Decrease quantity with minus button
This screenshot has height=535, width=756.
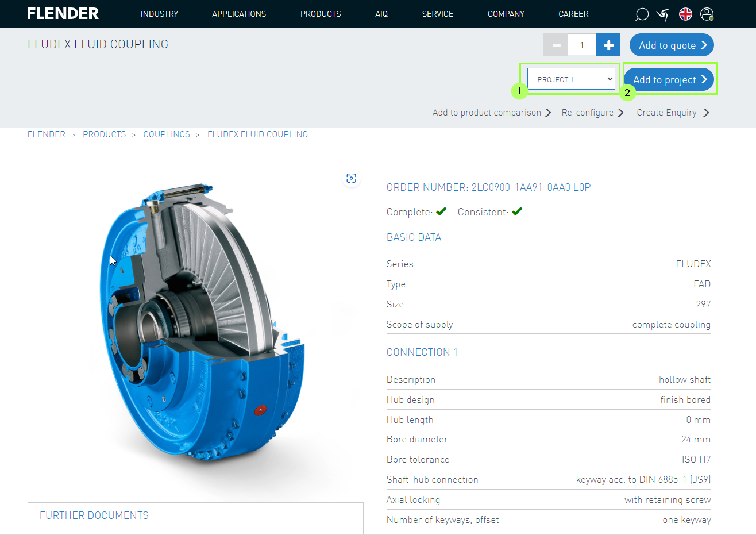pyautogui.click(x=556, y=45)
